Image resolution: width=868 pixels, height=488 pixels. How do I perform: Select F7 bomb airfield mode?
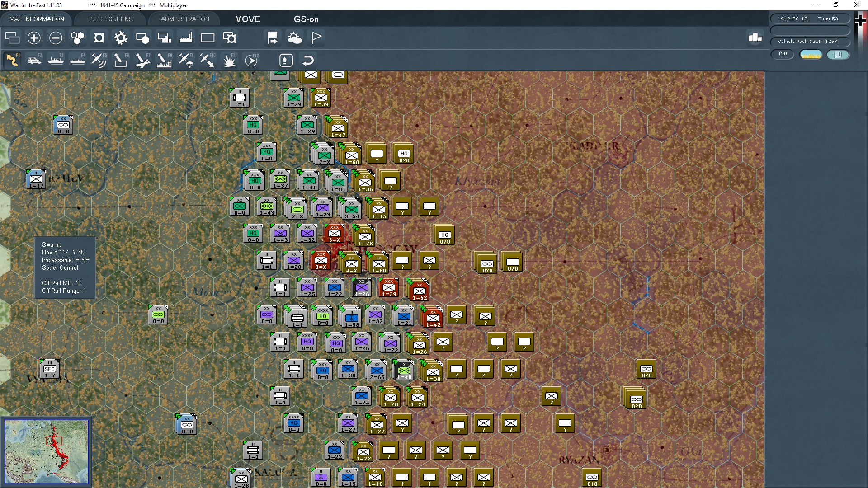coord(142,60)
